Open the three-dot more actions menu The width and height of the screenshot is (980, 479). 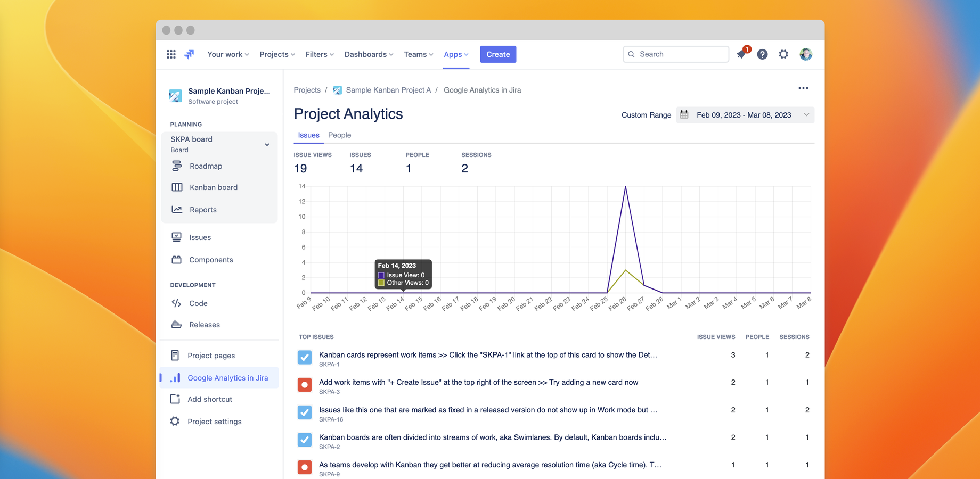coord(803,88)
